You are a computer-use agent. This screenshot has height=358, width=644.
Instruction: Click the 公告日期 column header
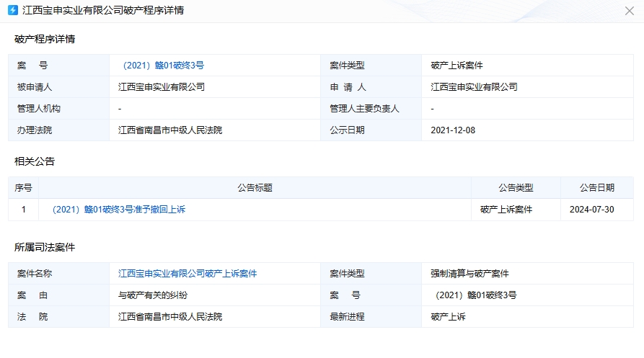[597, 188]
